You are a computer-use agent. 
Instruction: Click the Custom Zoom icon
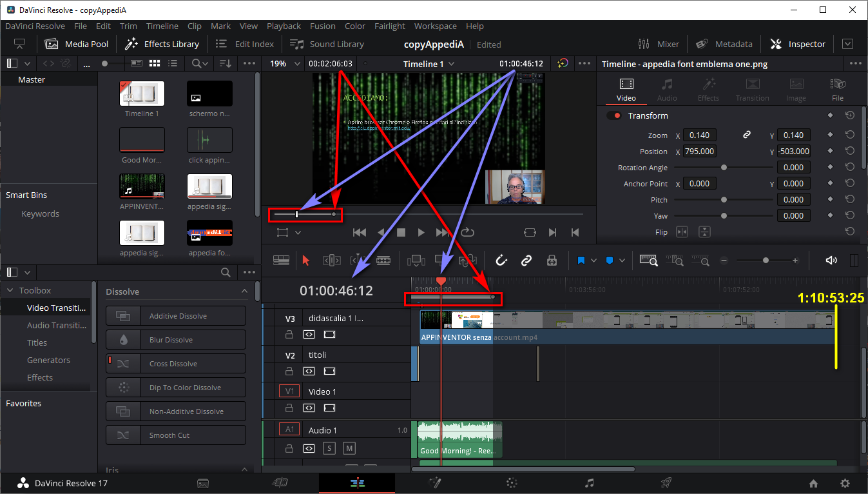700,261
